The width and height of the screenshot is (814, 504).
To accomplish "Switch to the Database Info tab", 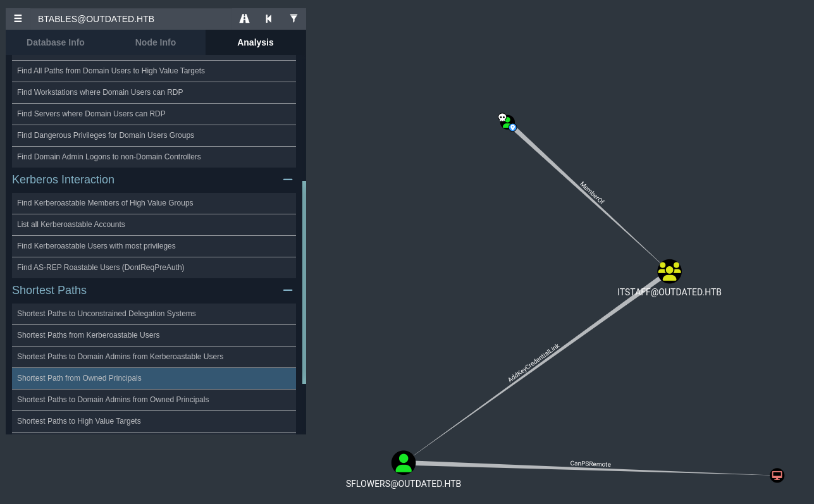I will (56, 42).
